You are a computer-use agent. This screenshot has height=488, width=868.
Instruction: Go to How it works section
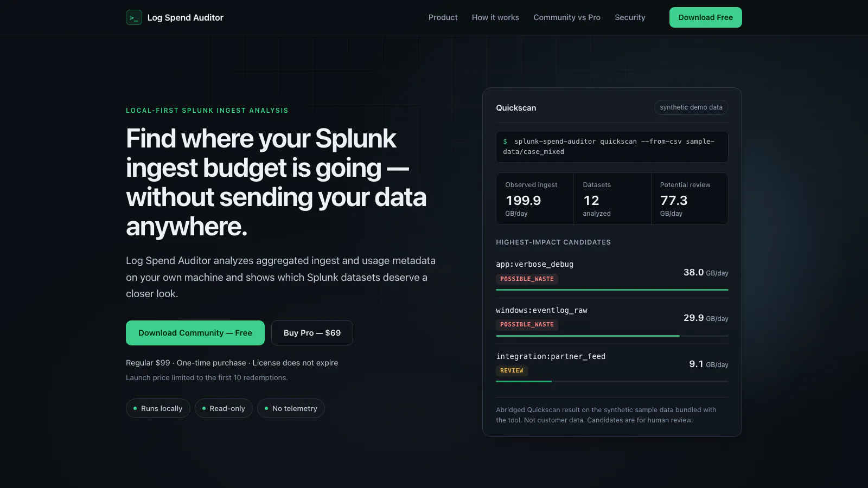click(495, 17)
